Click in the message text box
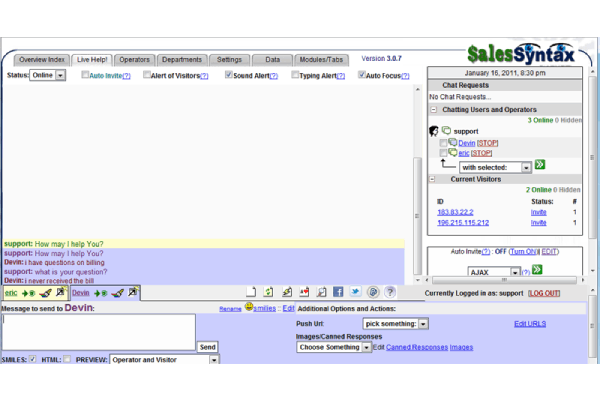 99,332
